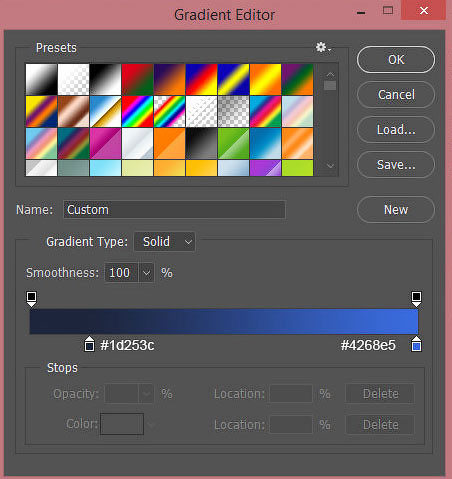Select the pale yellow gradient preset
The height and width of the screenshot is (479, 452).
click(137, 168)
